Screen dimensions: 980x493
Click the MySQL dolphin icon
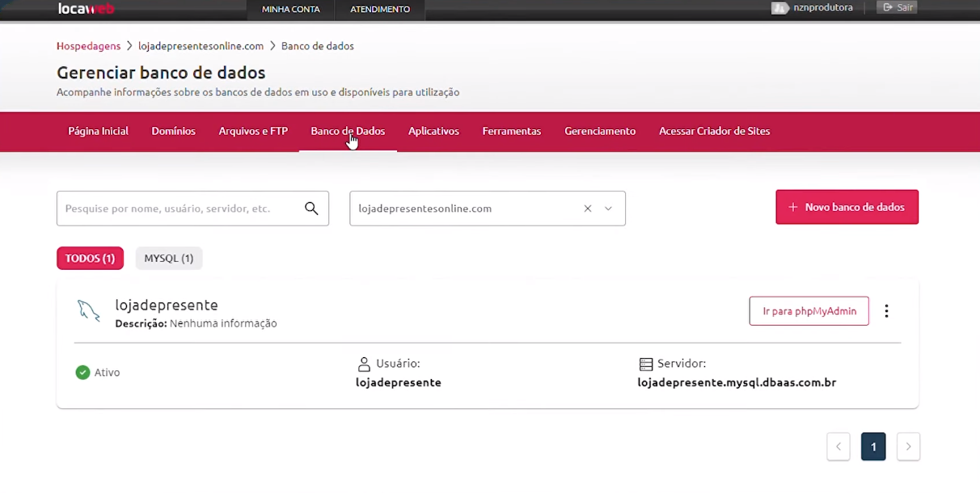click(88, 310)
